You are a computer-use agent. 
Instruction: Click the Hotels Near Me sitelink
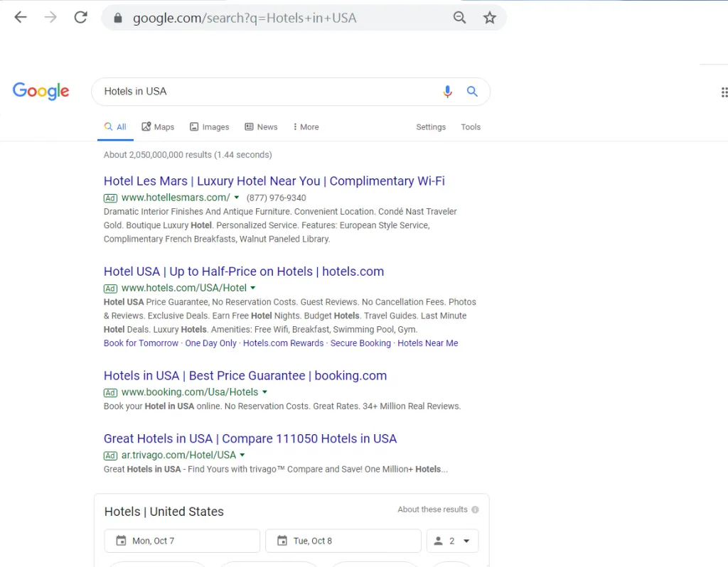(x=427, y=343)
